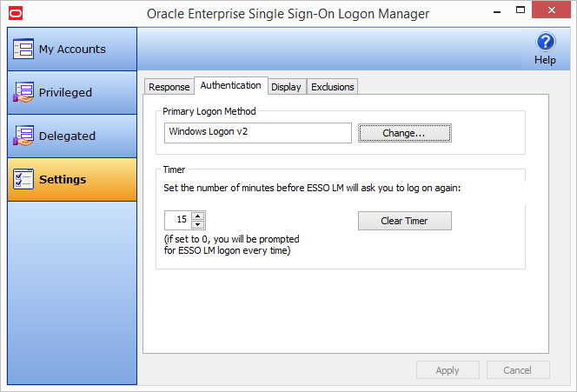Open the Privileged accounts section
Viewport: 577px width, 392px height.
72,92
